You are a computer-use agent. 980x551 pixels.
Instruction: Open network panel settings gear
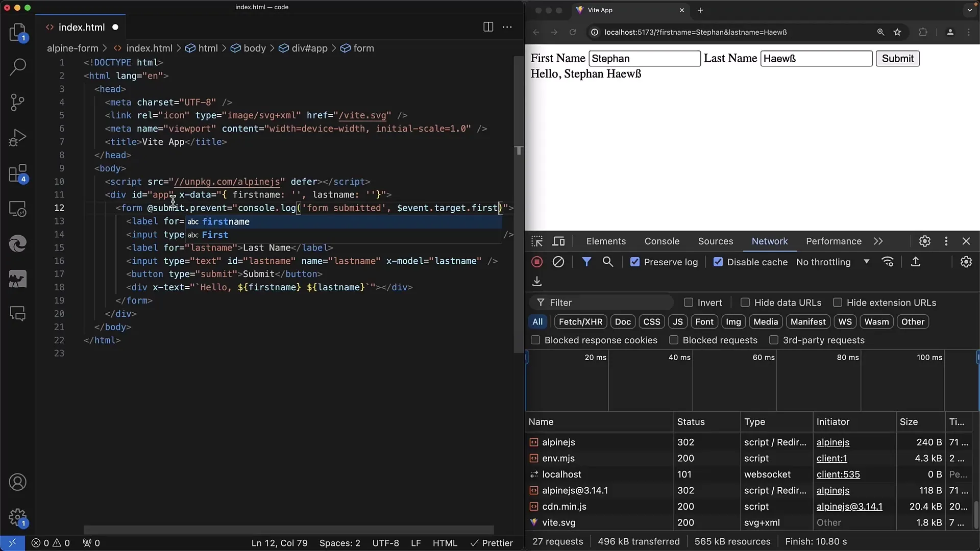(x=966, y=262)
